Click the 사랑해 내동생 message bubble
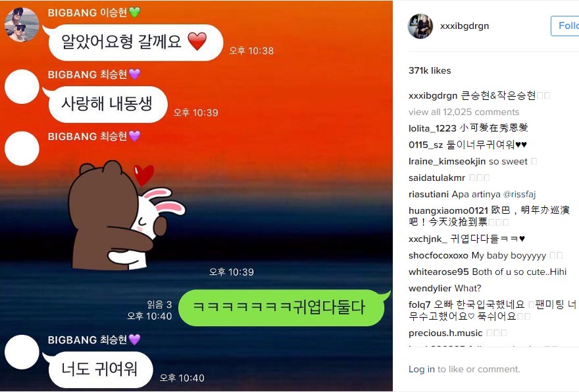 (x=107, y=105)
